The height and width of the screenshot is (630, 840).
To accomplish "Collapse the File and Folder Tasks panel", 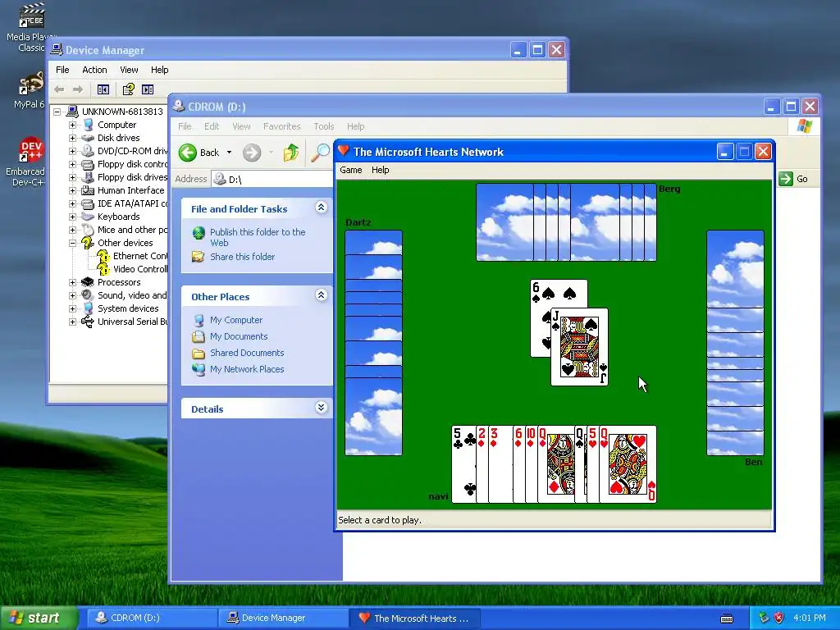I will 321,208.
